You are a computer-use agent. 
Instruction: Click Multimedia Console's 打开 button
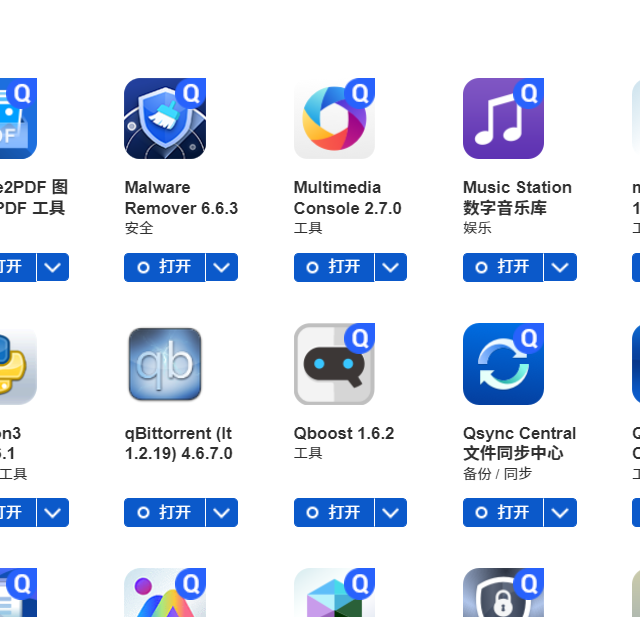click(x=334, y=267)
